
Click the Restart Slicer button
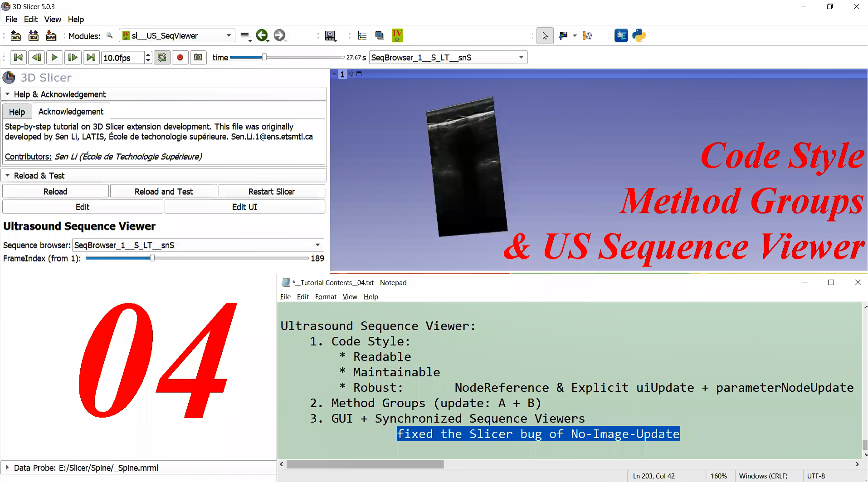point(271,191)
